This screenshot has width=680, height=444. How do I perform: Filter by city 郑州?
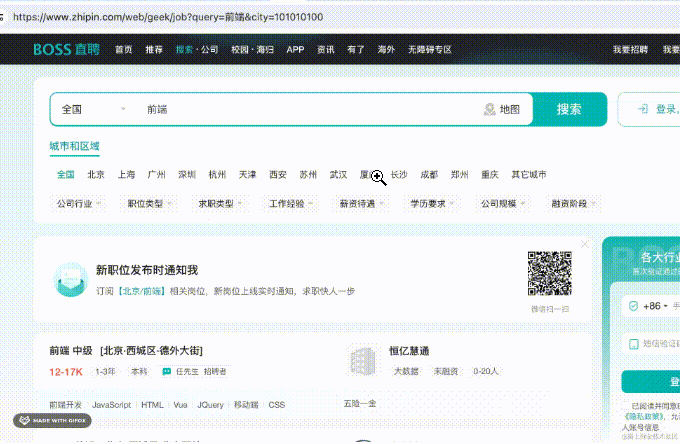[x=460, y=174]
